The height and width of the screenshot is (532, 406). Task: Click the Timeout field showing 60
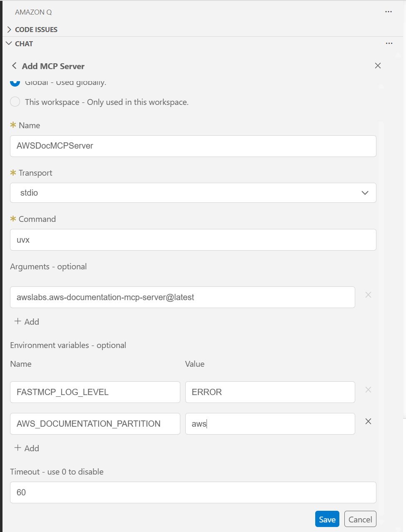(x=193, y=492)
